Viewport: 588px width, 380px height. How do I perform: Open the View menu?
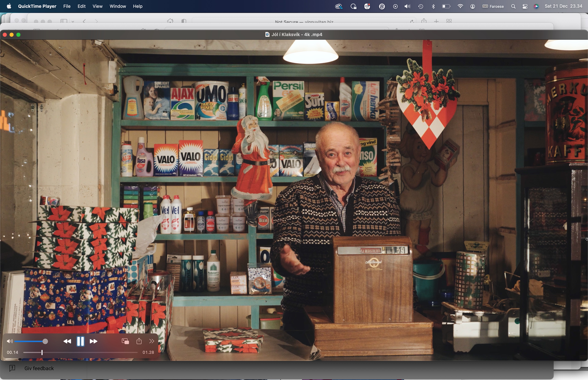pyautogui.click(x=97, y=6)
